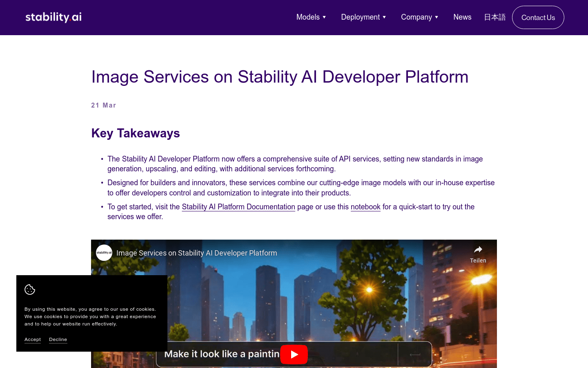Click the cookie icon in the banner
Screen dimensions: 588x368
29,289
